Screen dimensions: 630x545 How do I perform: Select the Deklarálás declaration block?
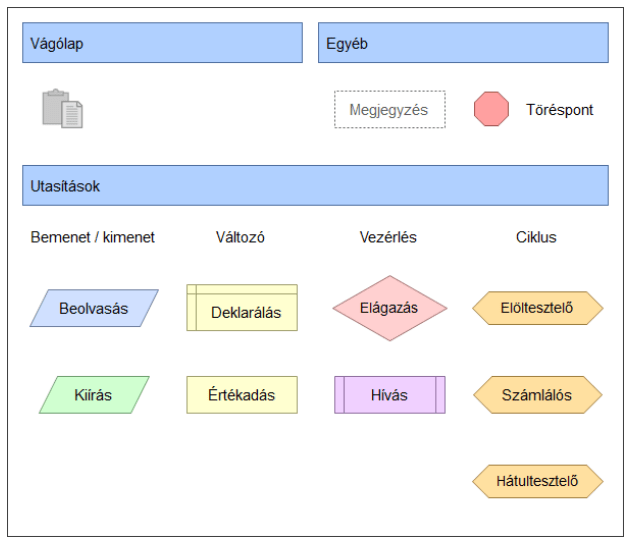tap(242, 309)
